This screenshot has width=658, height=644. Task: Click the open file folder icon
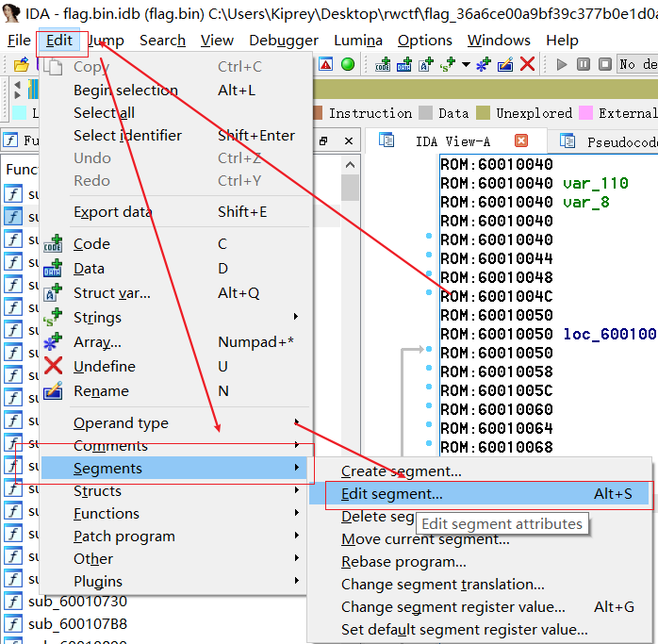[x=21, y=64]
